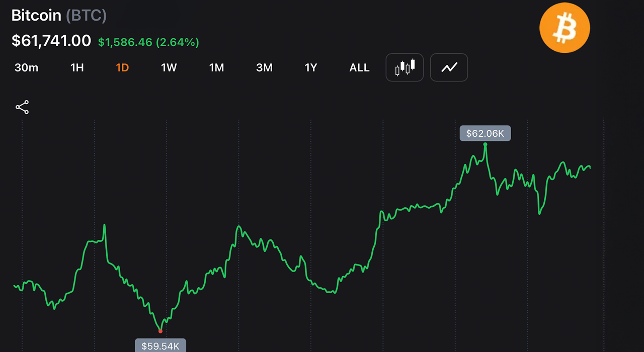Switch to candlestick chart view
The height and width of the screenshot is (352, 644).
(405, 67)
